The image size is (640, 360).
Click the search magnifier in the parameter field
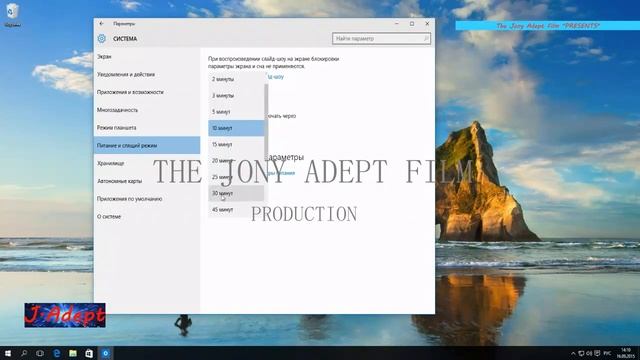coord(426,38)
